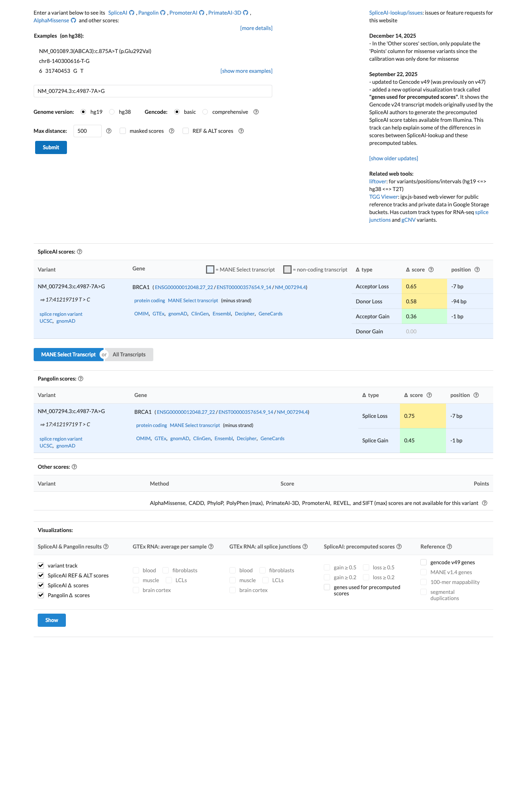Click the help icon next to SpliceAI scores heading
This screenshot has height=805, width=532.
[80, 252]
